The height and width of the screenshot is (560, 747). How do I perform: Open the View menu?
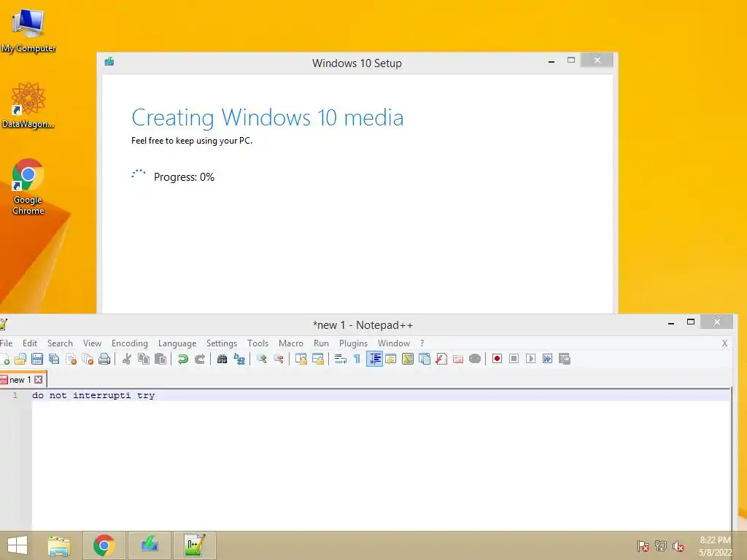pos(92,343)
